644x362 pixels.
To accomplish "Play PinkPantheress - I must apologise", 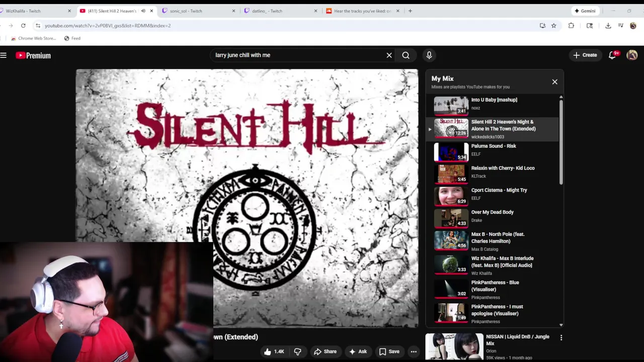I will (493, 313).
